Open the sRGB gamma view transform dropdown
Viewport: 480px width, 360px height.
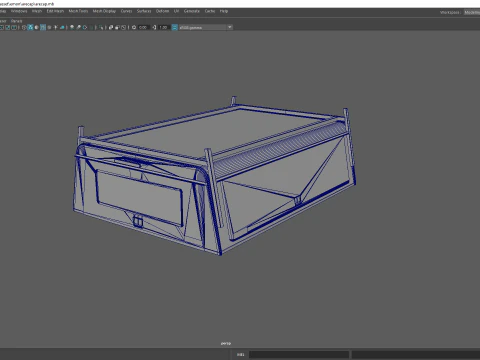pos(205,27)
